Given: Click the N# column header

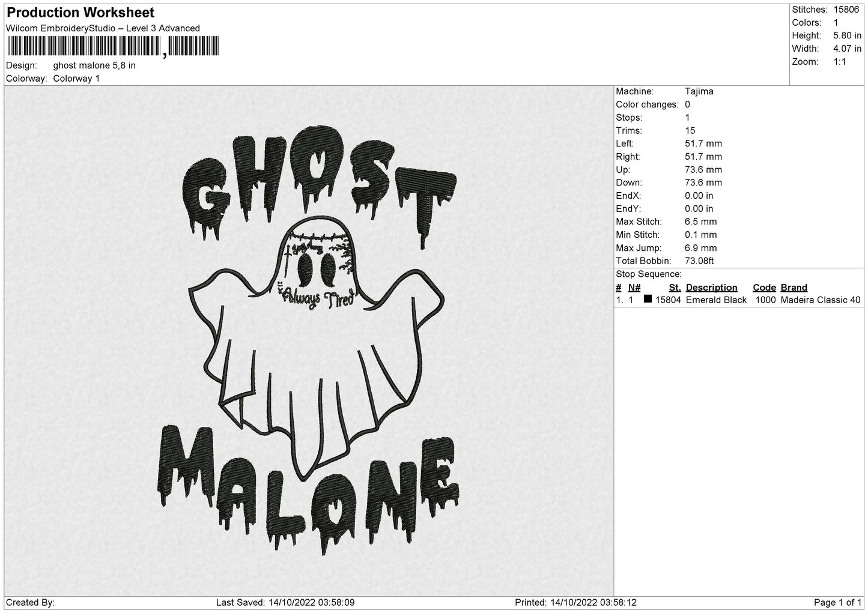Looking at the screenshot, I should point(634,288).
